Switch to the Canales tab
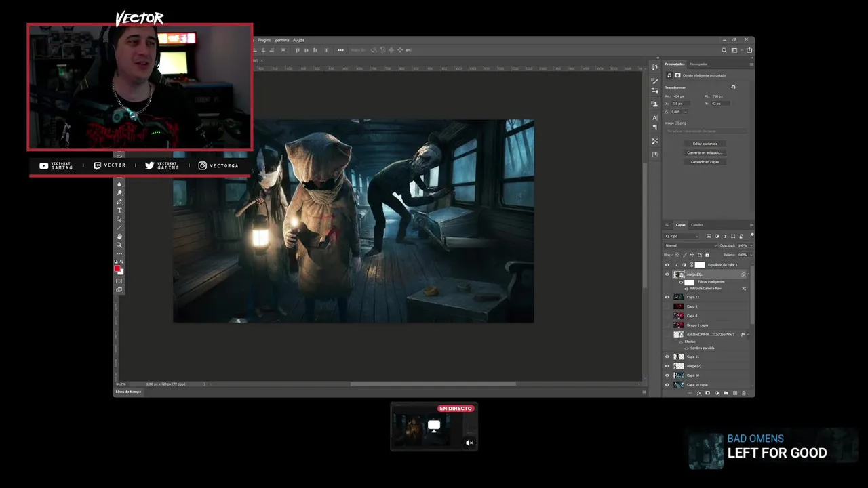This screenshot has height=488, width=868. pyautogui.click(x=697, y=225)
